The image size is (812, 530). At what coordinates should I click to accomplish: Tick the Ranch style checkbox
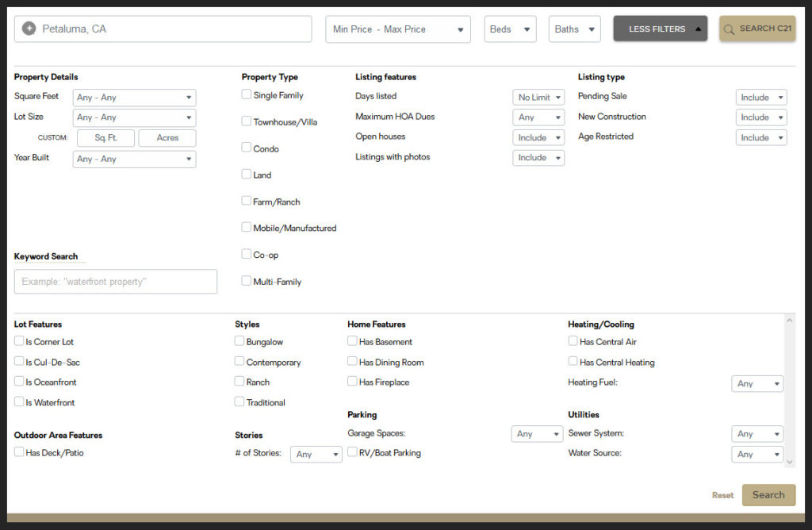pyautogui.click(x=239, y=382)
